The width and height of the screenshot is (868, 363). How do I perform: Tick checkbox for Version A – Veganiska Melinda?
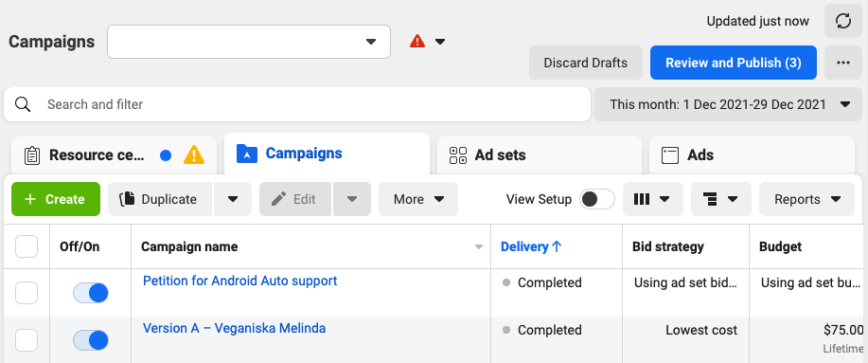27,339
